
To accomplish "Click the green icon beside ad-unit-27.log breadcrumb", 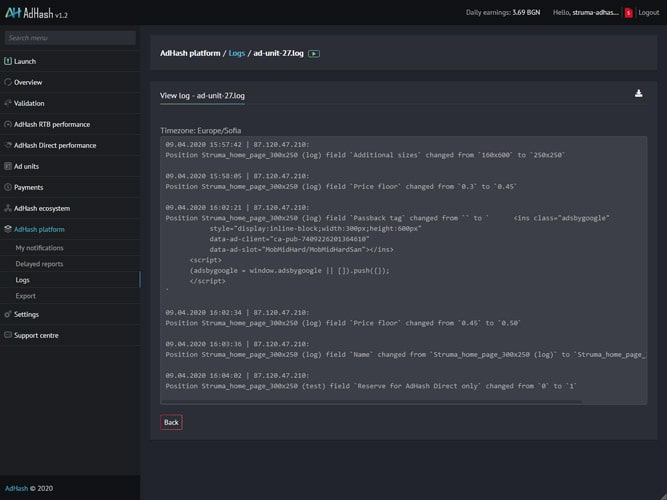I will coord(314,53).
